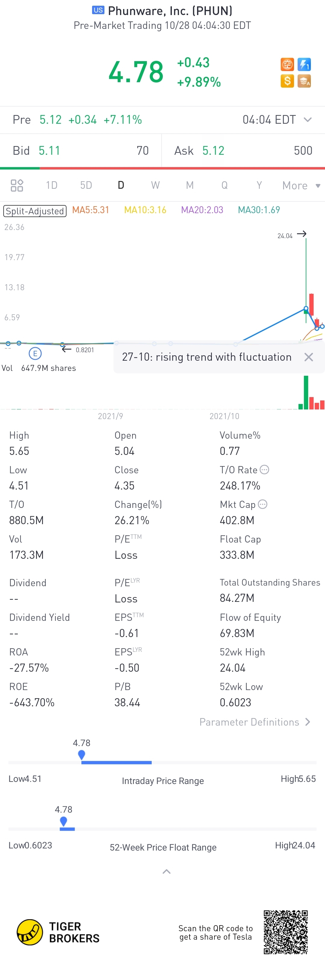Tap the Bid 5.11 quote cell

click(81, 151)
